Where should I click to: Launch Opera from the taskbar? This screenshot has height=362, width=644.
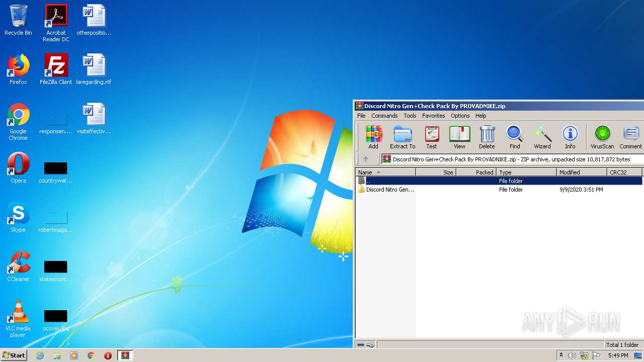[x=108, y=355]
